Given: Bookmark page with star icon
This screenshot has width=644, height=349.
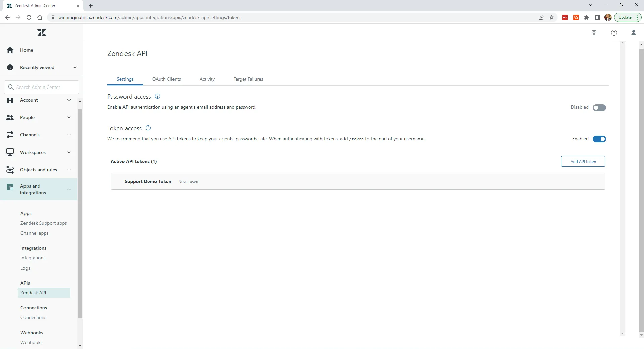Looking at the screenshot, I should point(552,17).
